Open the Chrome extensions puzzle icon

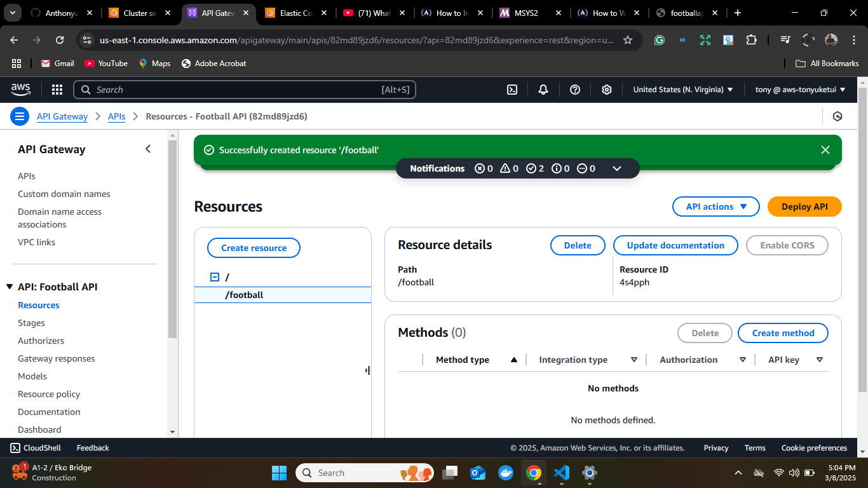[x=751, y=40]
